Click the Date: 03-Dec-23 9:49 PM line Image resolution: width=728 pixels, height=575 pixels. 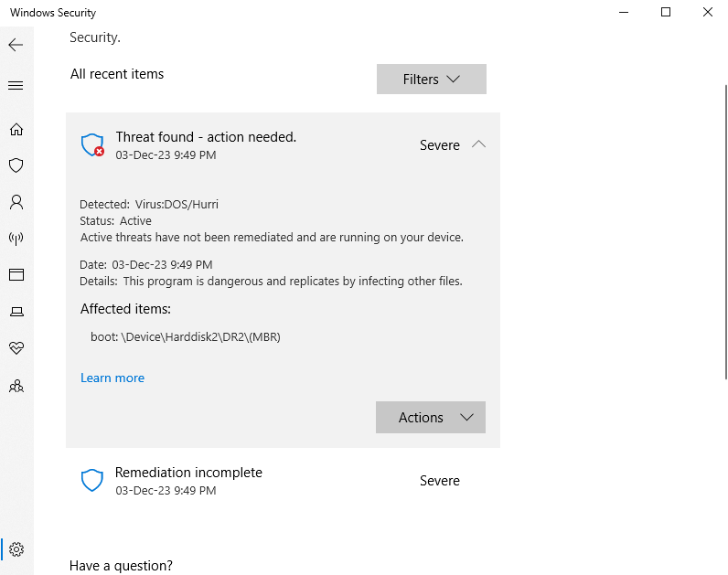[x=146, y=264]
